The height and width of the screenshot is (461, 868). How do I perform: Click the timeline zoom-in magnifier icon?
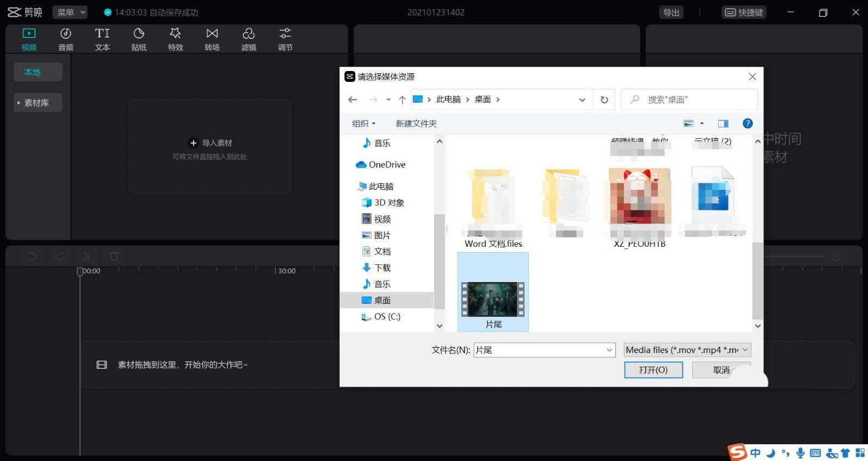tap(835, 256)
